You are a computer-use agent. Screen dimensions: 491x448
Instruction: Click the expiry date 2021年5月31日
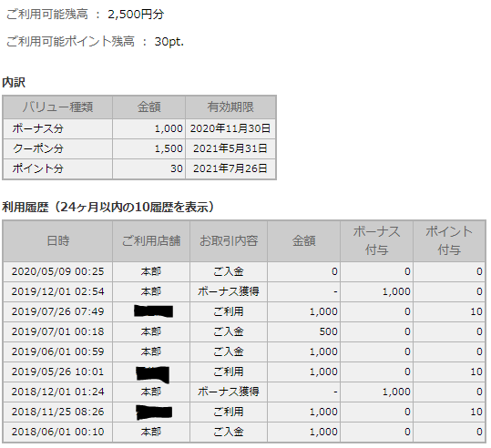click(x=230, y=148)
